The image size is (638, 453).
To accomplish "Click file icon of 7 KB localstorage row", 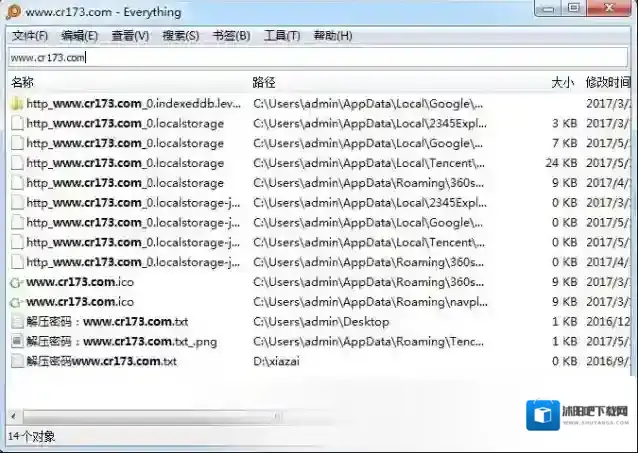I will point(17,143).
